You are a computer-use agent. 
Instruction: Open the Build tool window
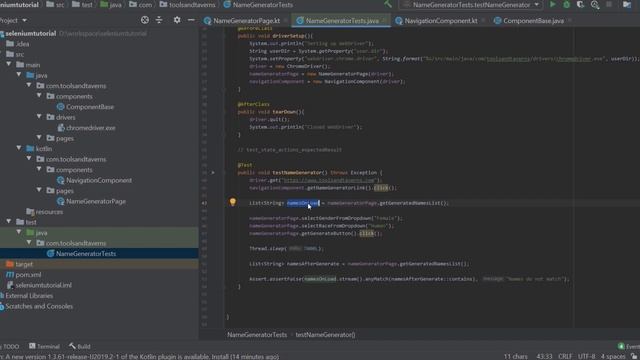80,346
